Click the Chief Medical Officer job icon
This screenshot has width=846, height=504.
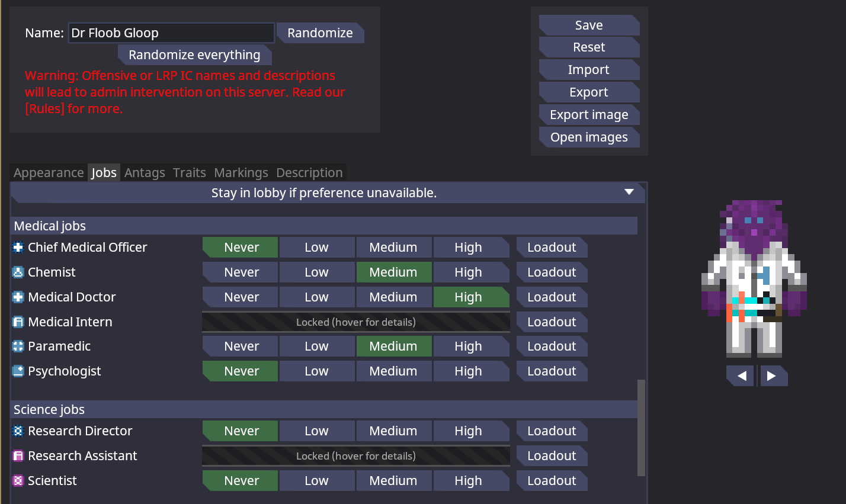click(18, 248)
